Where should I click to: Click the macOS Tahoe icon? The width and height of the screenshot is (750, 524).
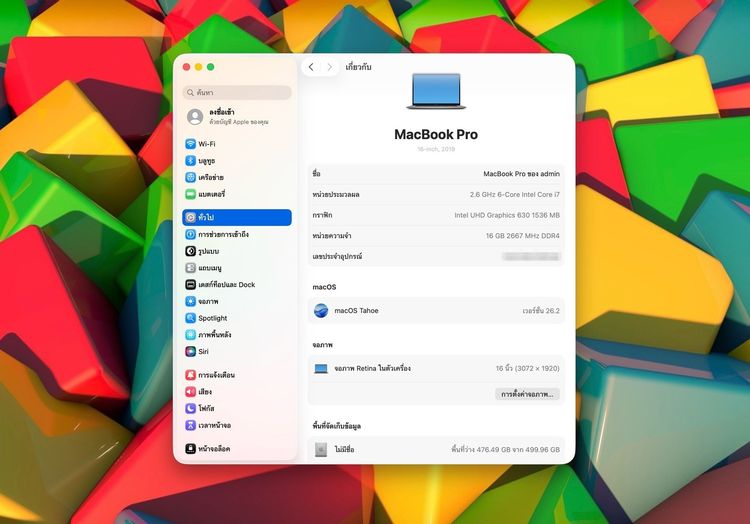[321, 311]
